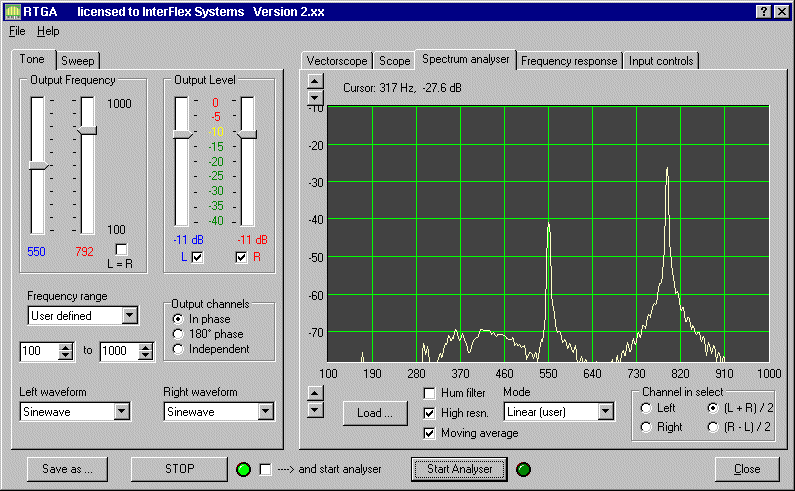Switch to the Sweep tab
This screenshot has width=795, height=491.
click(78, 61)
